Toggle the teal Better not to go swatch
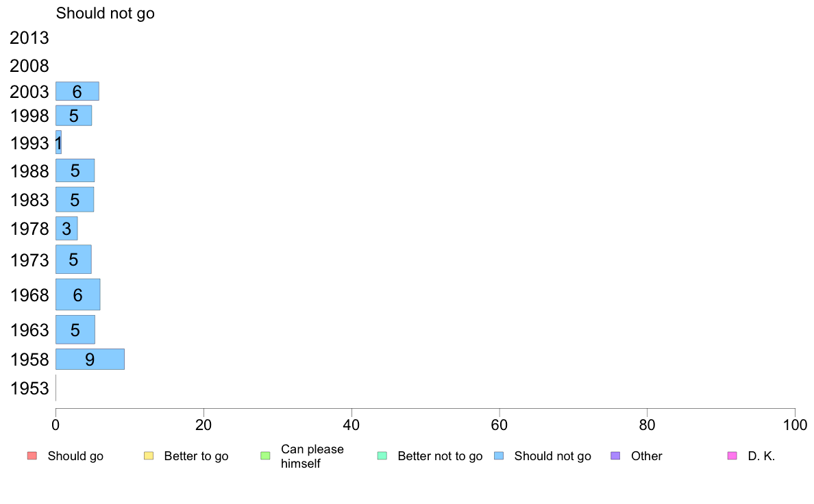 point(382,456)
